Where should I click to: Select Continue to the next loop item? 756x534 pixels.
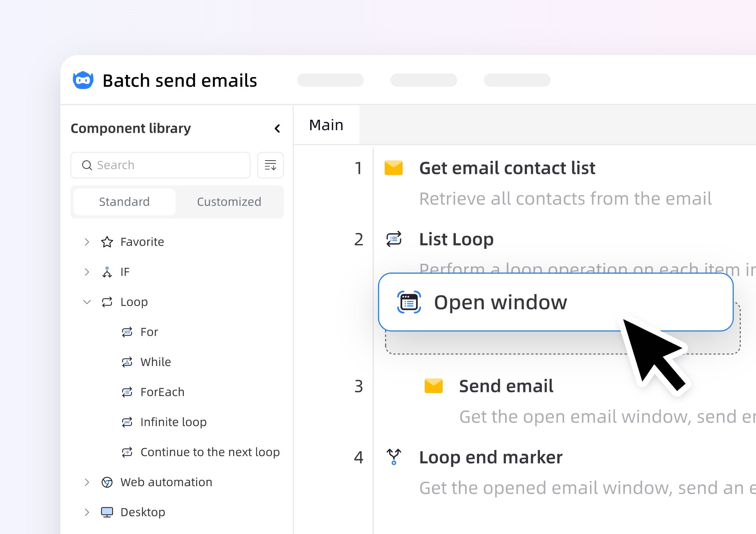click(x=210, y=452)
